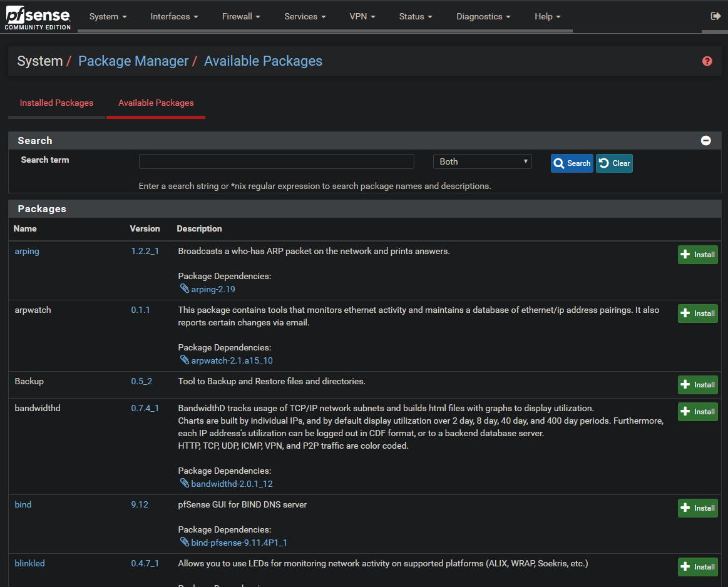Screen dimensions: 728x587
Task: Install the bind package
Action: coord(698,508)
